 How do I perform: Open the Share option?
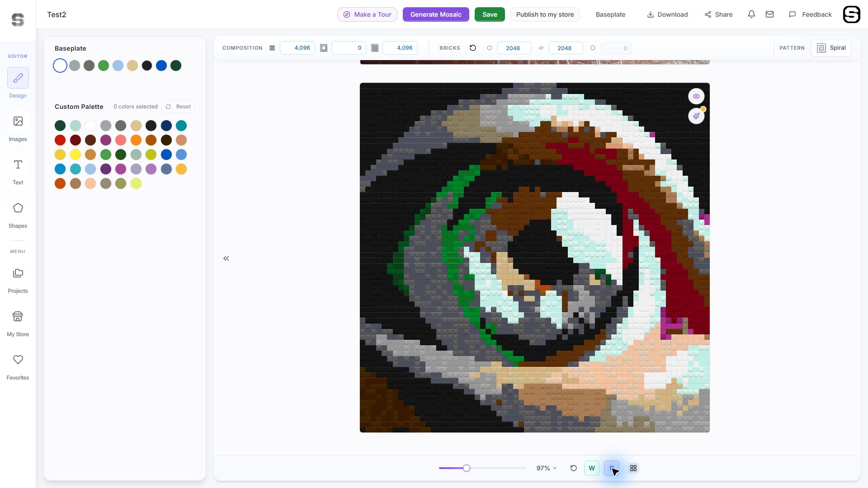(718, 14)
